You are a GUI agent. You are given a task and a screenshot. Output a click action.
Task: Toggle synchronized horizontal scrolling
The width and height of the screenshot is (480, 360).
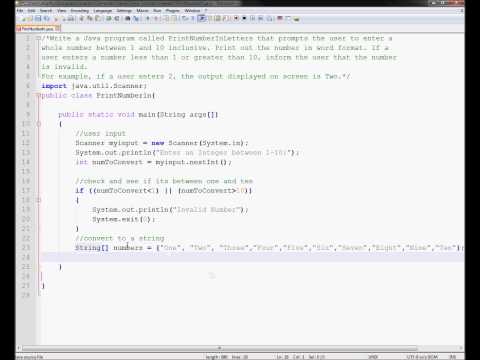[x=174, y=19]
